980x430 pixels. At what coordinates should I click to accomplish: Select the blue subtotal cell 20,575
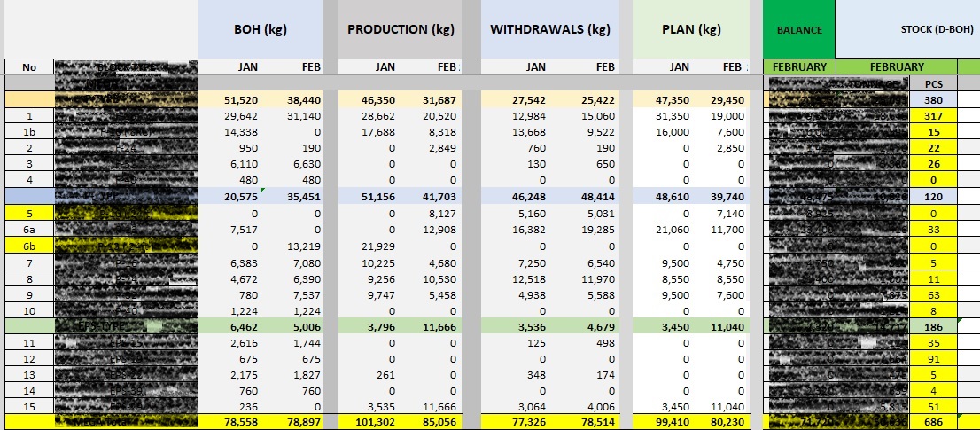(x=241, y=197)
